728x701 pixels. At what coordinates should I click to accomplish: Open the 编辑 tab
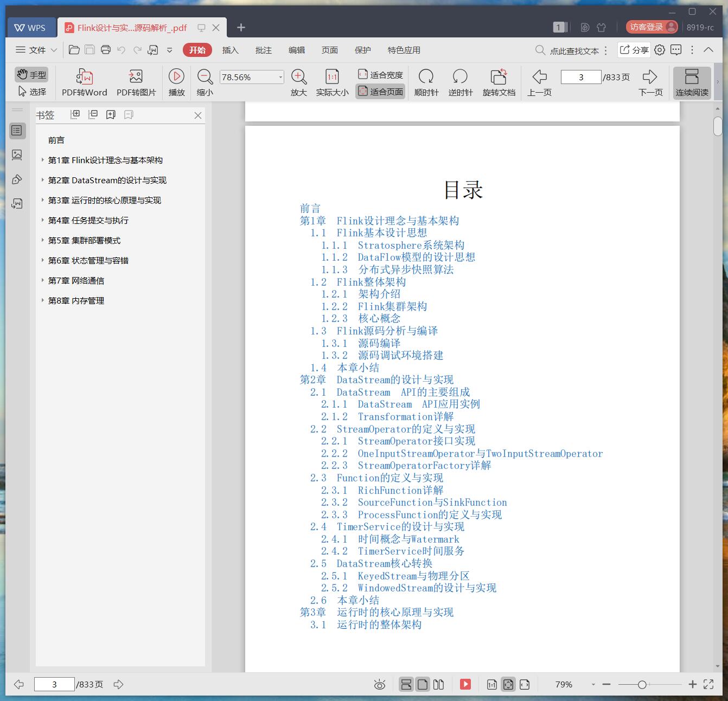tap(297, 50)
